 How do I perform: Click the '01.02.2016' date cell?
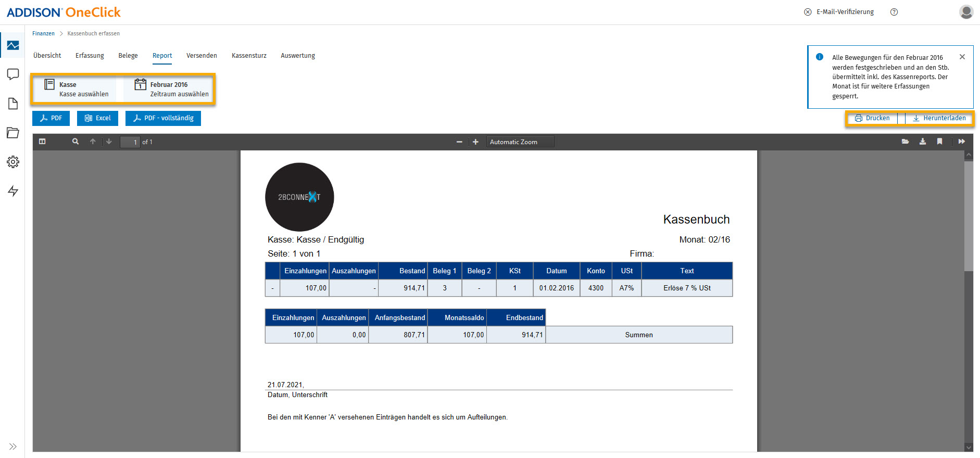tap(556, 288)
